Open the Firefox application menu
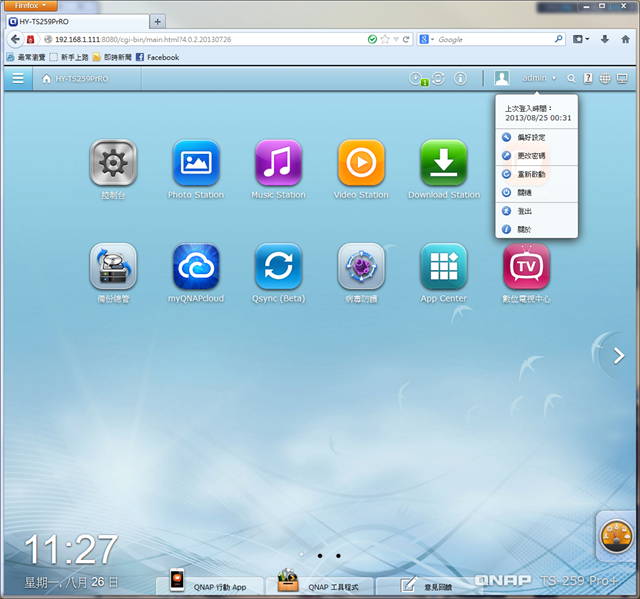Image resolution: width=640 pixels, height=599 pixels. click(x=30, y=5)
